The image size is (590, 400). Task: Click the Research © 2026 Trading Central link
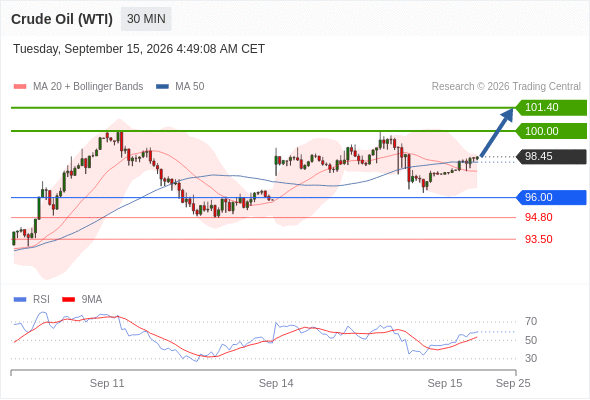pyautogui.click(x=506, y=87)
